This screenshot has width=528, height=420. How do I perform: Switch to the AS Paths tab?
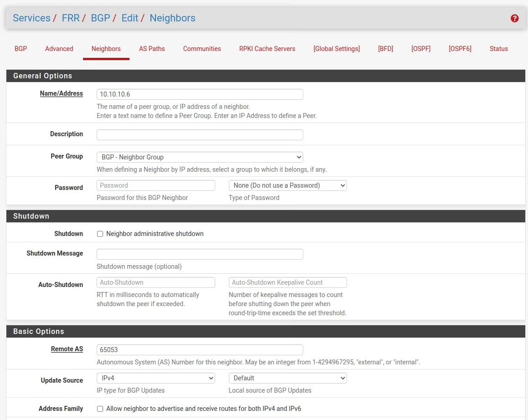coord(152,49)
